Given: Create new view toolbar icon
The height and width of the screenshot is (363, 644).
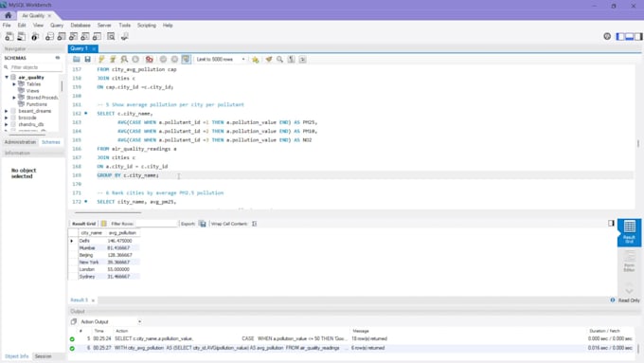Looking at the screenshot, I should 73,37.
